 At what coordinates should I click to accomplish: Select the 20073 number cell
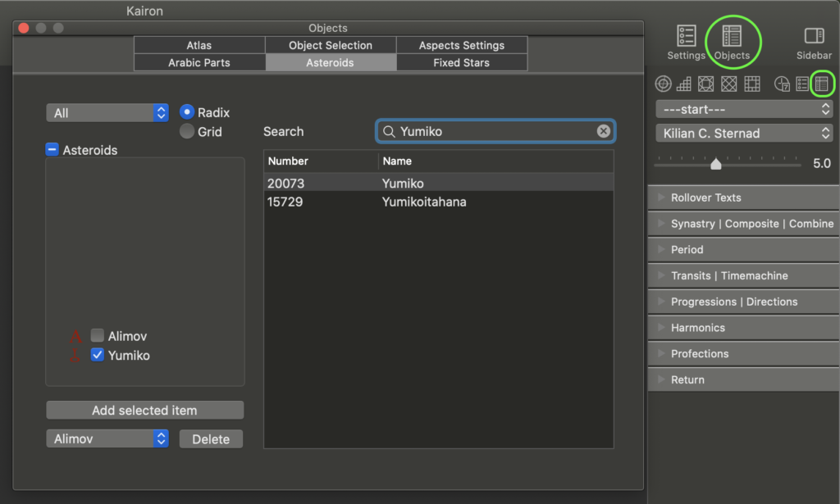(x=286, y=184)
